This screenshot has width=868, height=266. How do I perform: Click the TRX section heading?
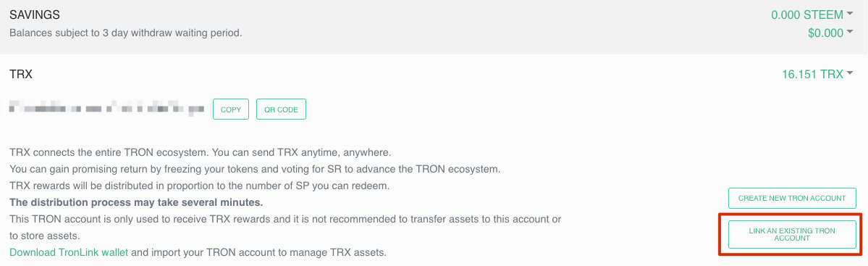point(21,74)
